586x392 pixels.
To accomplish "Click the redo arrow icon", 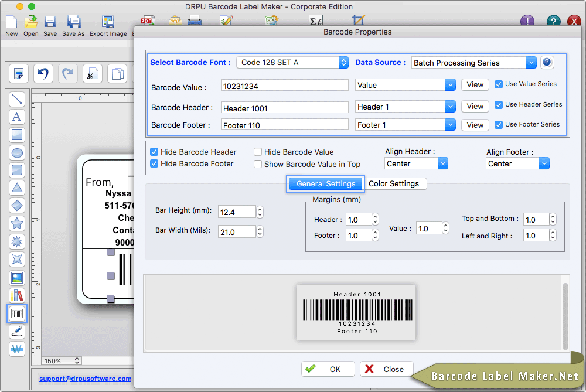I will click(67, 73).
